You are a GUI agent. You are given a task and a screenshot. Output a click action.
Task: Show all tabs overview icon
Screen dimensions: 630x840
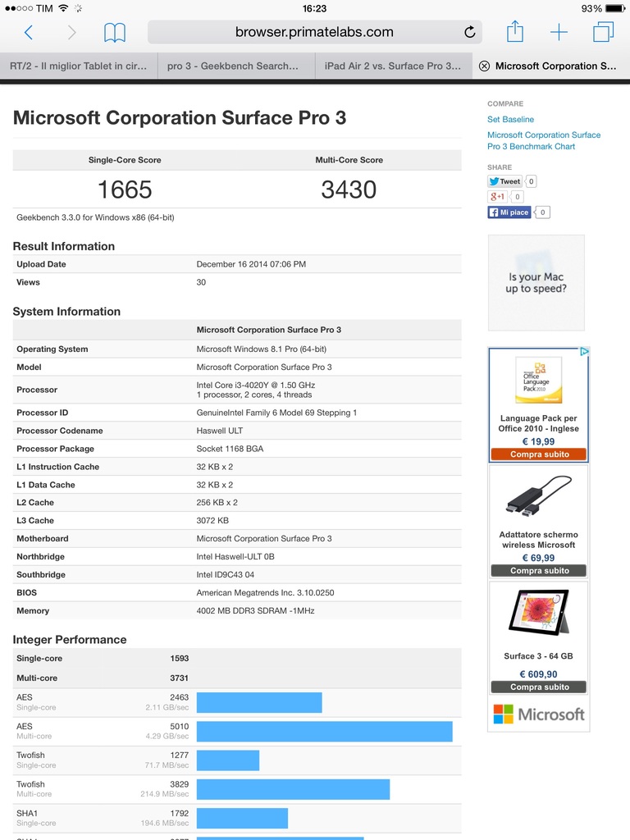[x=603, y=33]
